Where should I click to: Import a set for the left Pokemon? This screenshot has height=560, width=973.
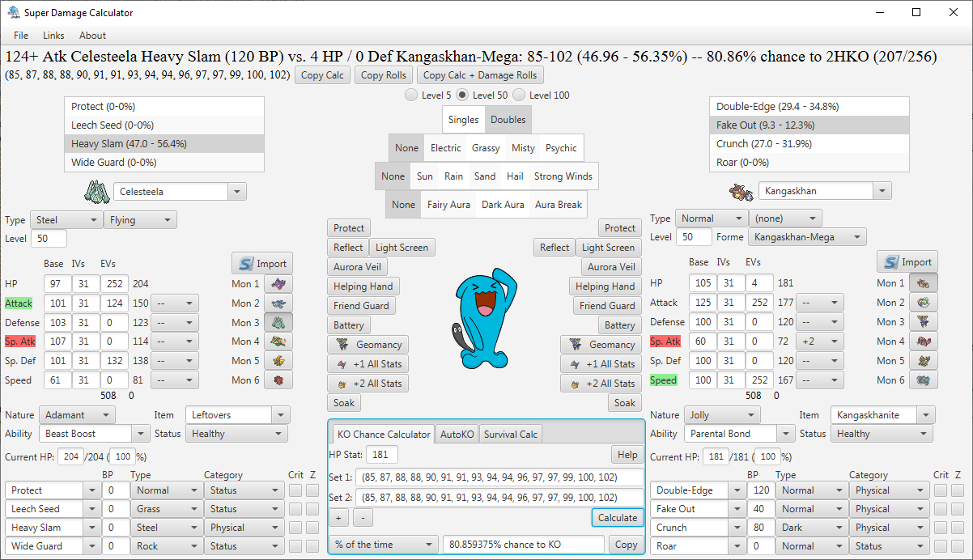(x=262, y=263)
